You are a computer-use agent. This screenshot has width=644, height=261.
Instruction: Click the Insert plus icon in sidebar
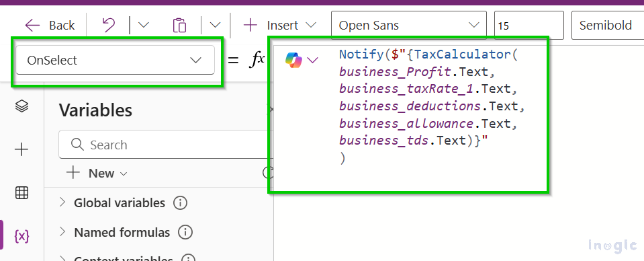point(21,150)
